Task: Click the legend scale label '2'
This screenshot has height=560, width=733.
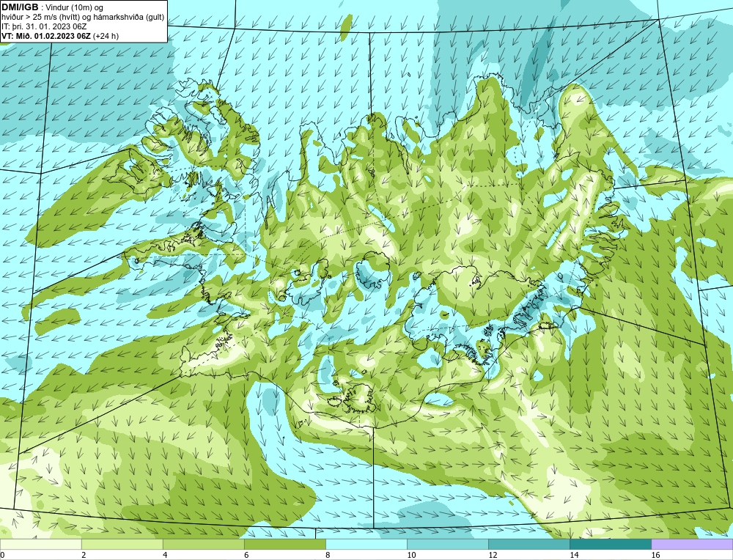Action: [x=84, y=555]
